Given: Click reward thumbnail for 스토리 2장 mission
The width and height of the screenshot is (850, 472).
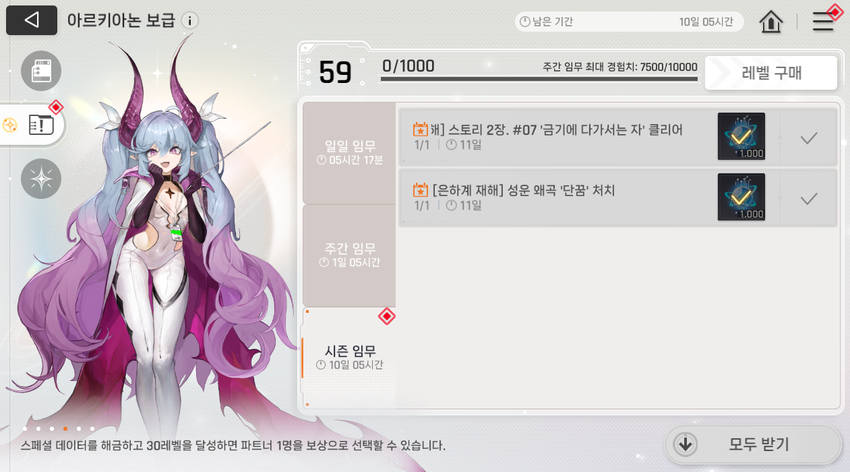Looking at the screenshot, I should pos(741,137).
